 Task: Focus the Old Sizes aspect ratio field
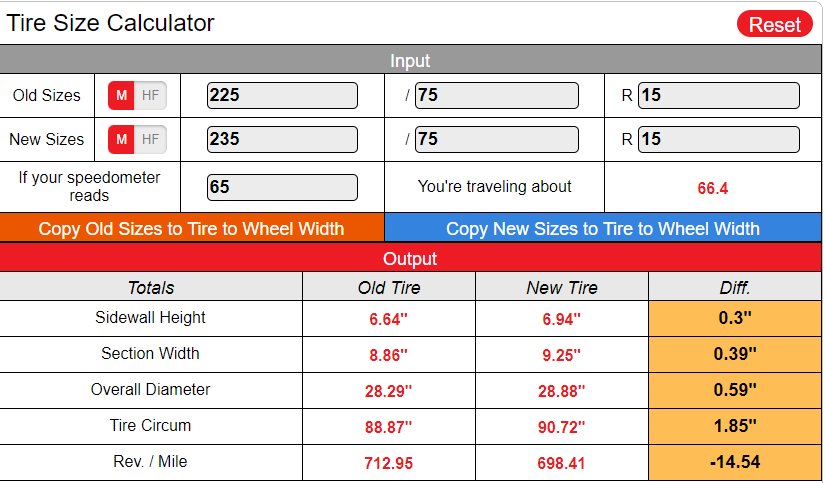pos(497,95)
